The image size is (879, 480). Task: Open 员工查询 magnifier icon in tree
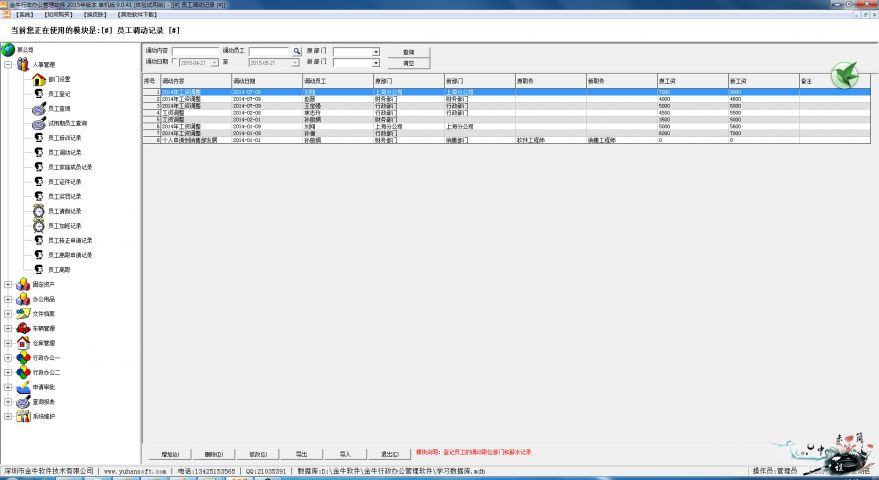coord(38,108)
